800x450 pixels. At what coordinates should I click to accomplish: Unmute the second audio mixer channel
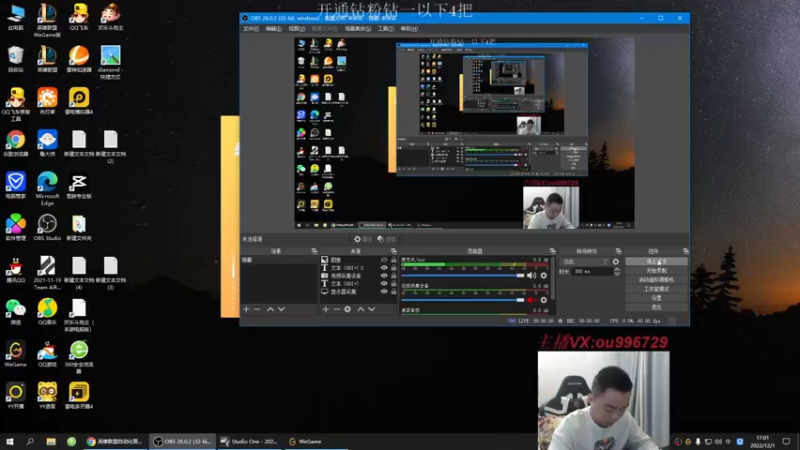tap(532, 299)
